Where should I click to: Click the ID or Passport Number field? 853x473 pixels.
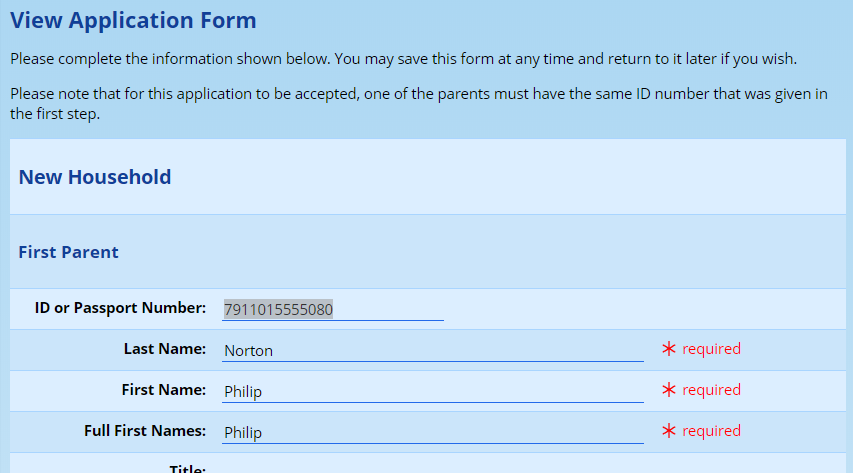[332, 309]
